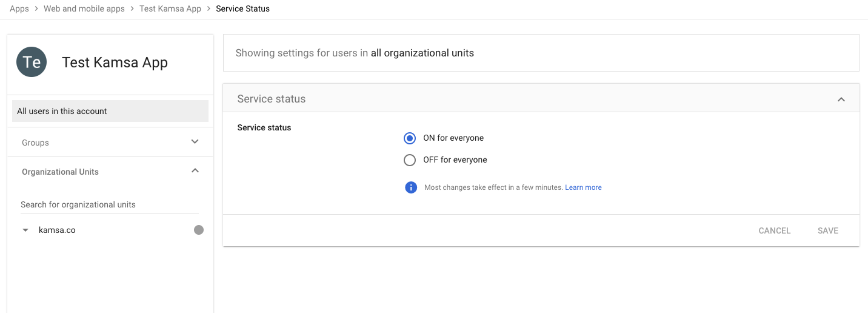Click the CANCEL button

pos(775,231)
